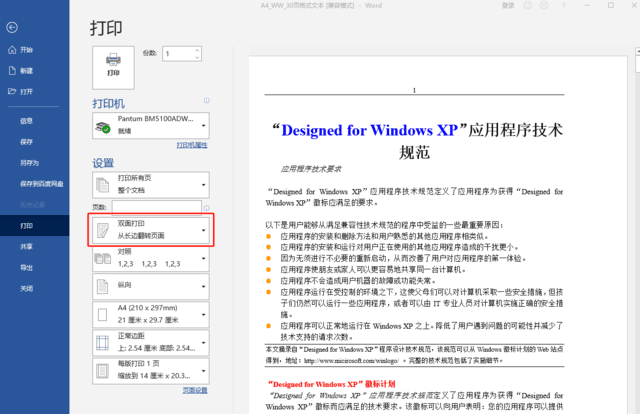
Task: Open the 打印机属性 link
Action: [192, 145]
